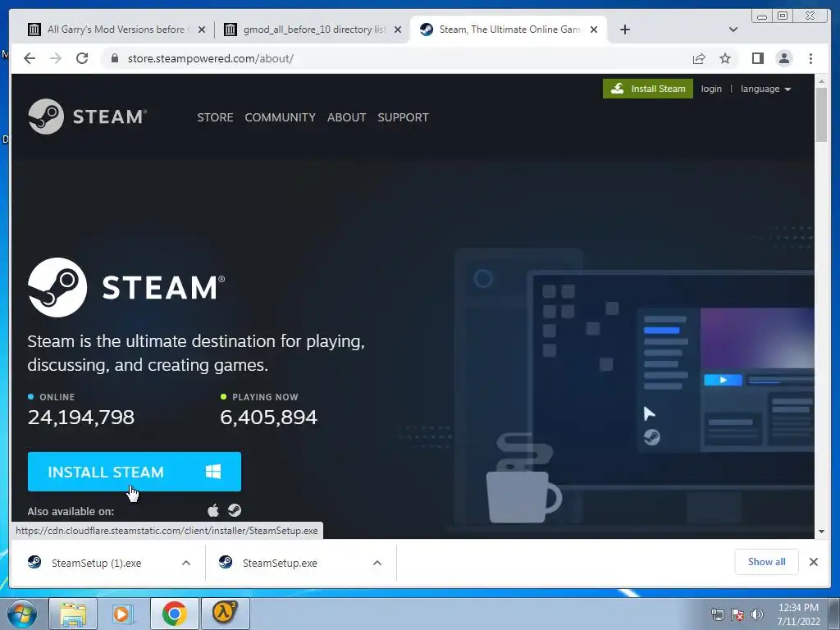This screenshot has width=840, height=630.
Task: Close the Steam tab
Action: (x=594, y=30)
